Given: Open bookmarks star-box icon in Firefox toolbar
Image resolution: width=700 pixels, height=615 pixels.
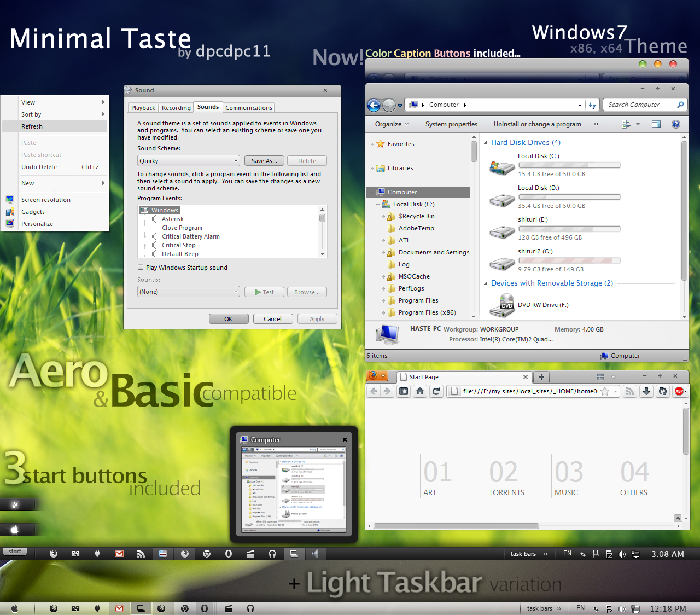Looking at the screenshot, I should click(x=404, y=391).
